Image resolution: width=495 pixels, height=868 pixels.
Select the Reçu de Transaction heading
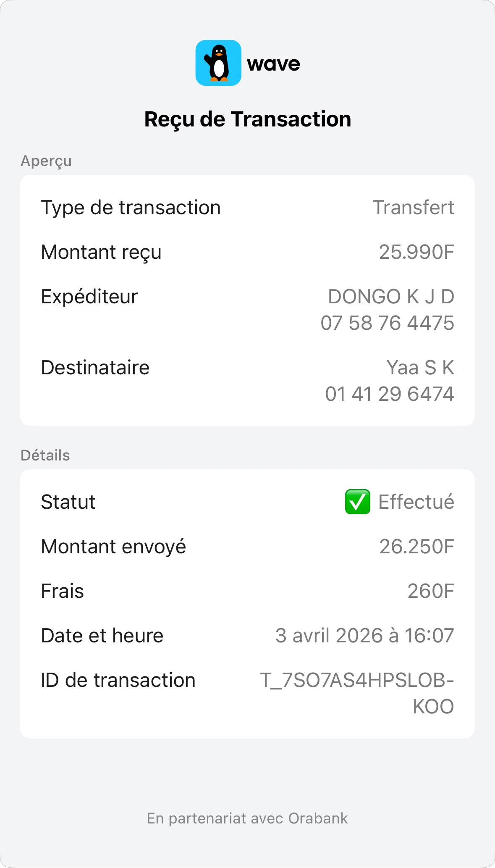(247, 119)
